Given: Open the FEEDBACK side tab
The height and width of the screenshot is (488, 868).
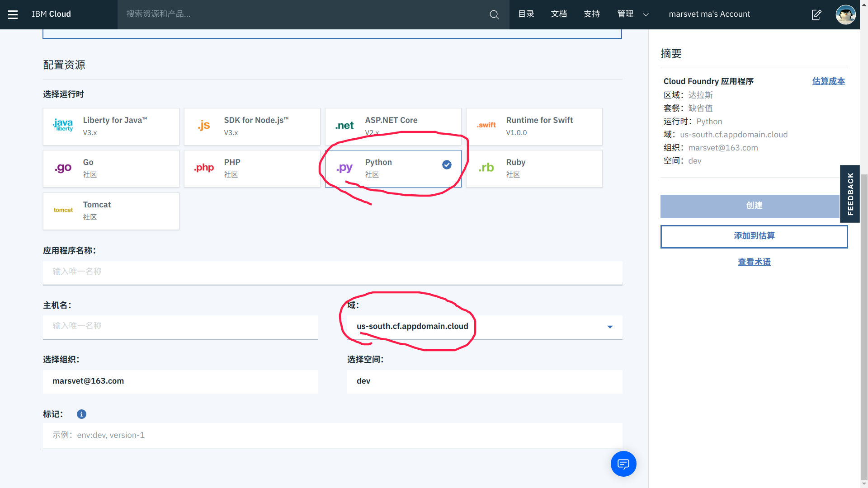Looking at the screenshot, I should (x=850, y=194).
